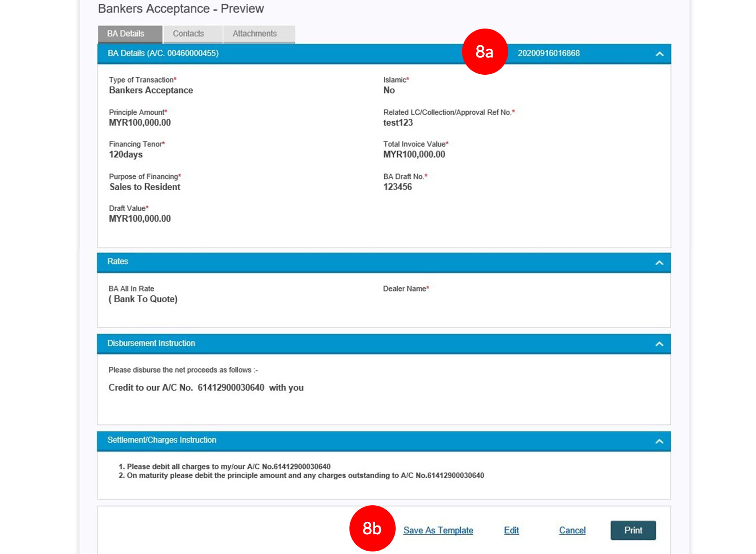Click the Settlement/Charges Instruction header label

click(162, 440)
